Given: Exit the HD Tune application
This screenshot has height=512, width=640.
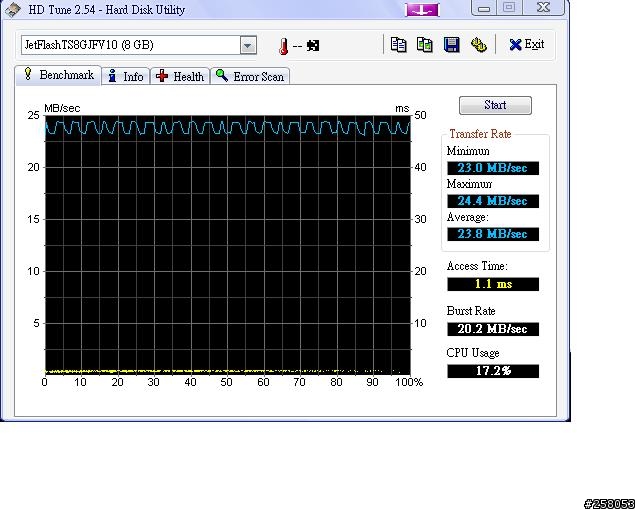Looking at the screenshot, I should [527, 44].
